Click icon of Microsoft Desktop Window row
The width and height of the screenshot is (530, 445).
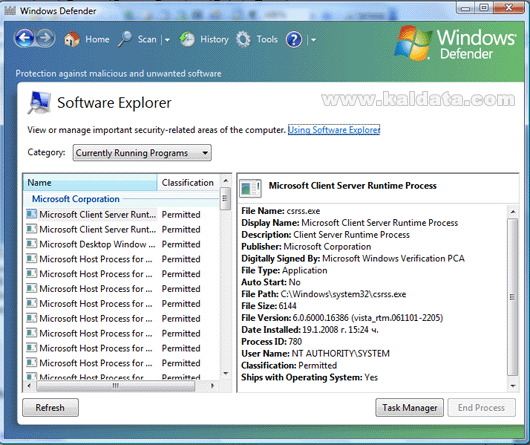click(x=31, y=244)
